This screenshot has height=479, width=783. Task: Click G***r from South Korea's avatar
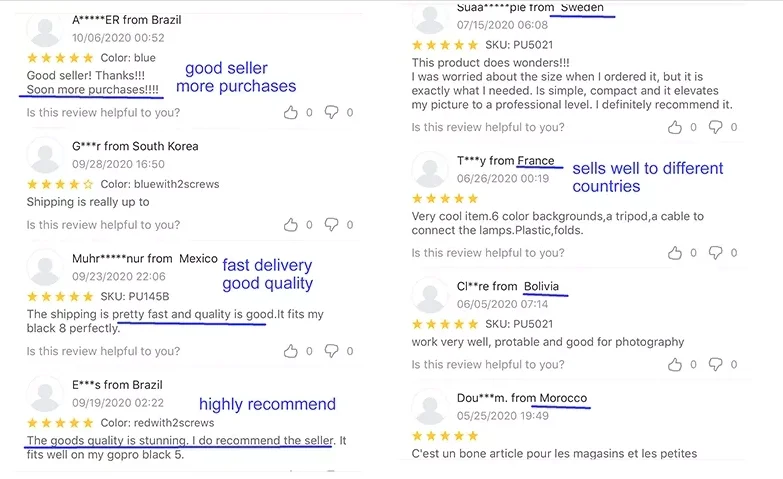[45, 156]
